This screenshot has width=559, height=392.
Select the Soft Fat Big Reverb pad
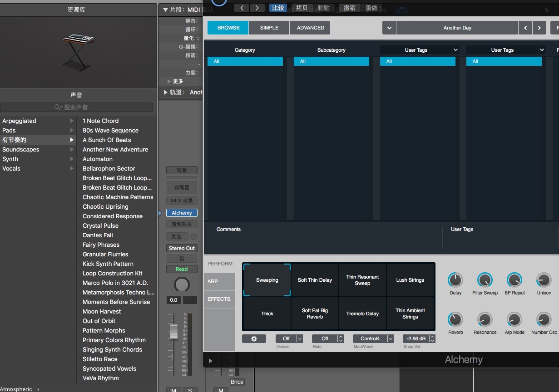pos(315,314)
